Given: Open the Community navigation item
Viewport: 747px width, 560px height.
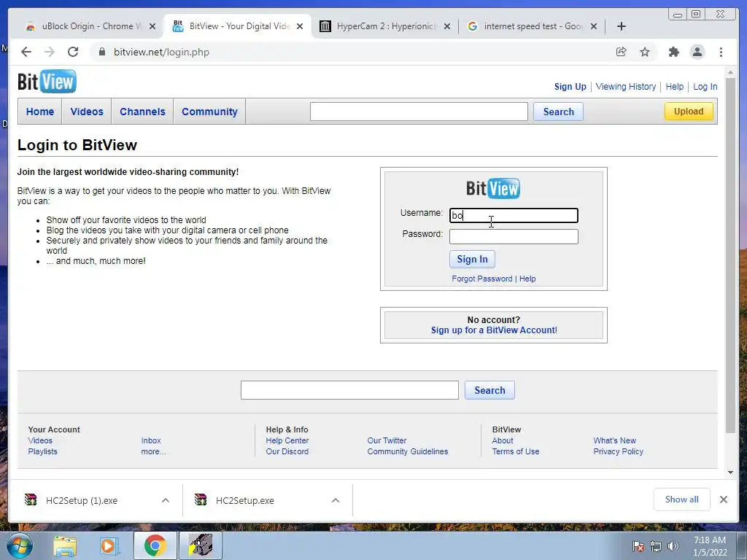Looking at the screenshot, I should (209, 112).
